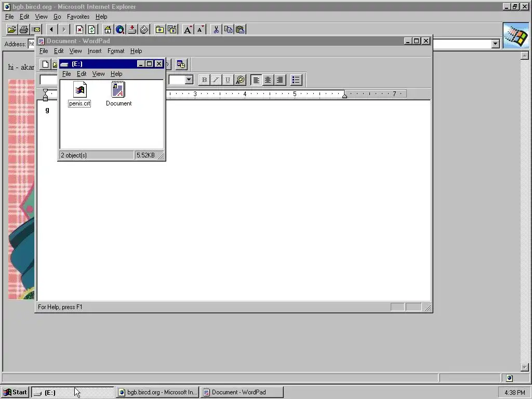
Task: Click the Windows logo throbber in Internet Explorer
Action: point(516,36)
